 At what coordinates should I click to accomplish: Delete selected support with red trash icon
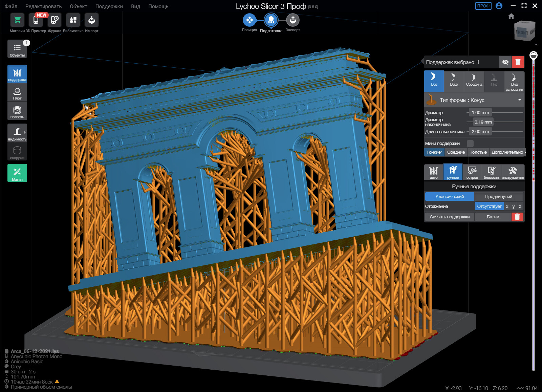coord(518,62)
